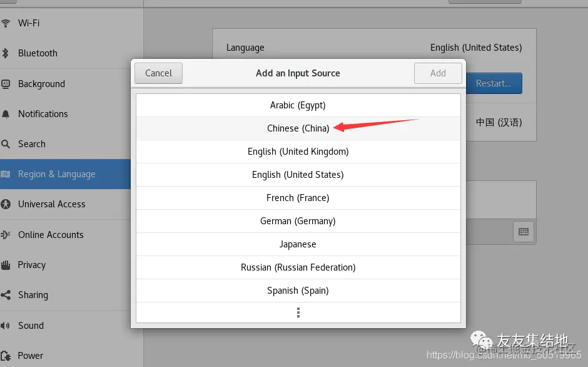The width and height of the screenshot is (588, 367).
Task: Open Universal Access settings
Action: coord(66,204)
